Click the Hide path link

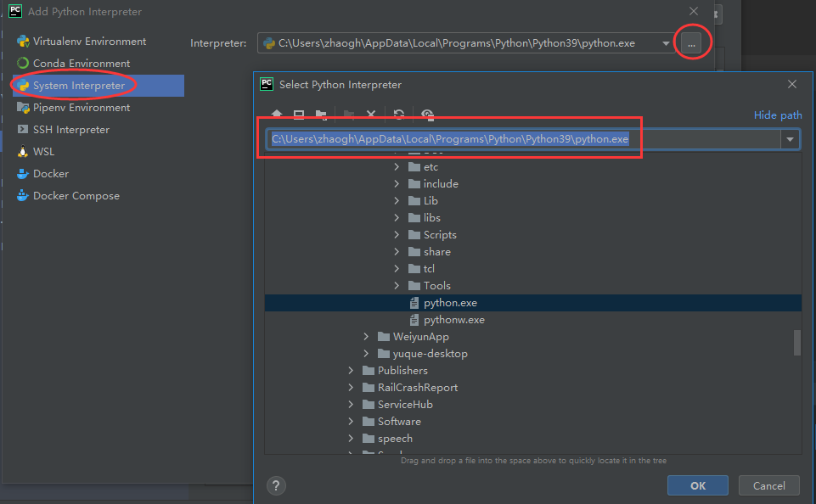(778, 115)
